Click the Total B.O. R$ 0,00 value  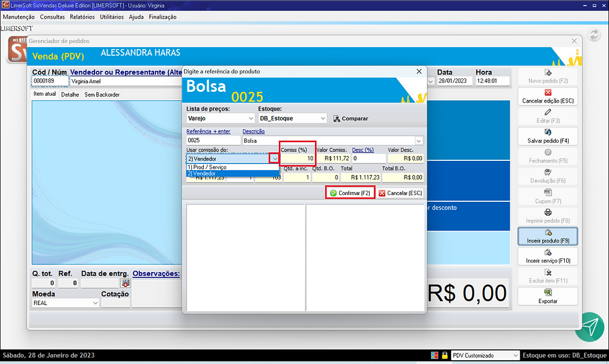point(403,178)
